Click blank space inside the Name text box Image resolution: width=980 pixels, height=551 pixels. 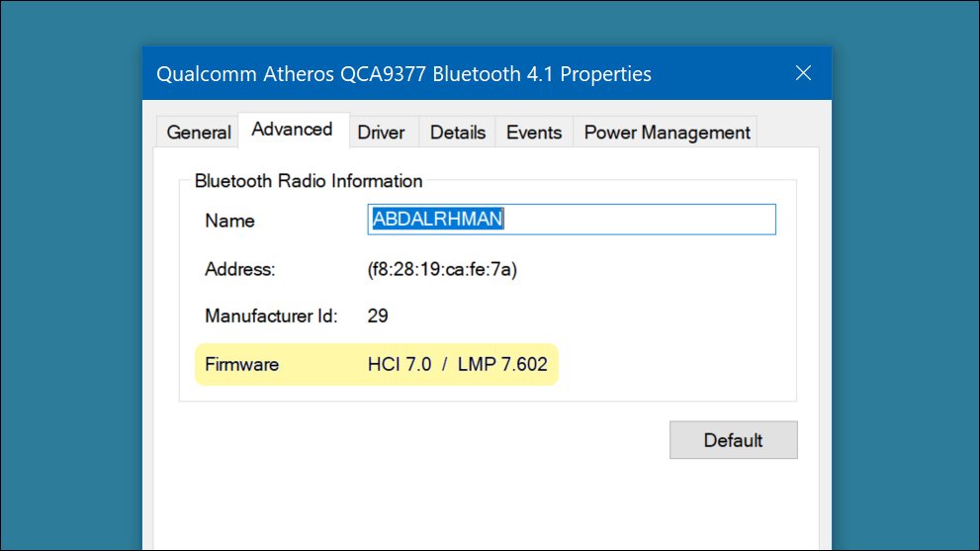pyautogui.click(x=643, y=220)
